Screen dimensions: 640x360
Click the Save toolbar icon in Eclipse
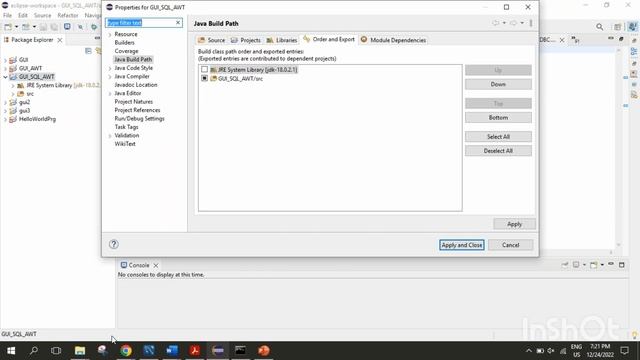[43, 27]
